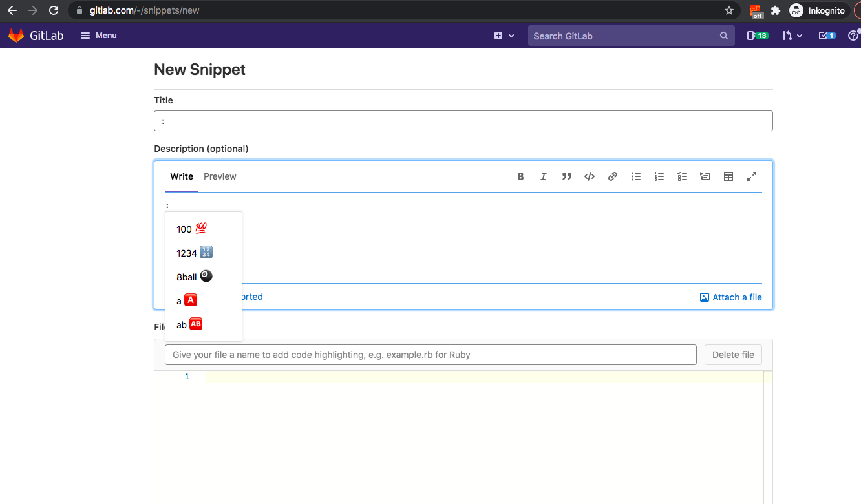Select the 100 emoji suggestion
This screenshot has height=504, width=861.
coord(204,229)
